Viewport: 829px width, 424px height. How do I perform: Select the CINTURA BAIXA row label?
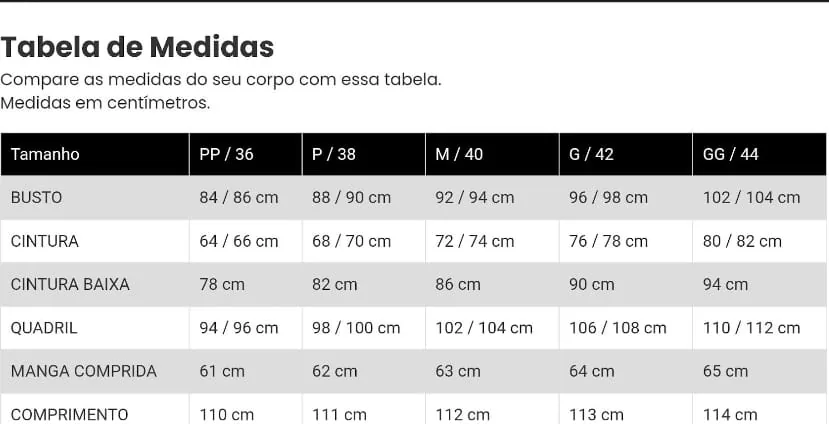pyautogui.click(x=70, y=284)
